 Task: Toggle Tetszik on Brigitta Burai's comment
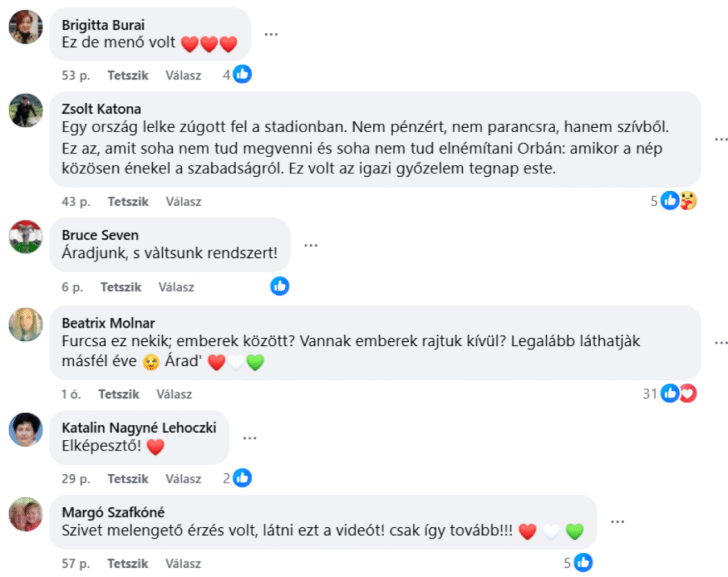point(128,75)
